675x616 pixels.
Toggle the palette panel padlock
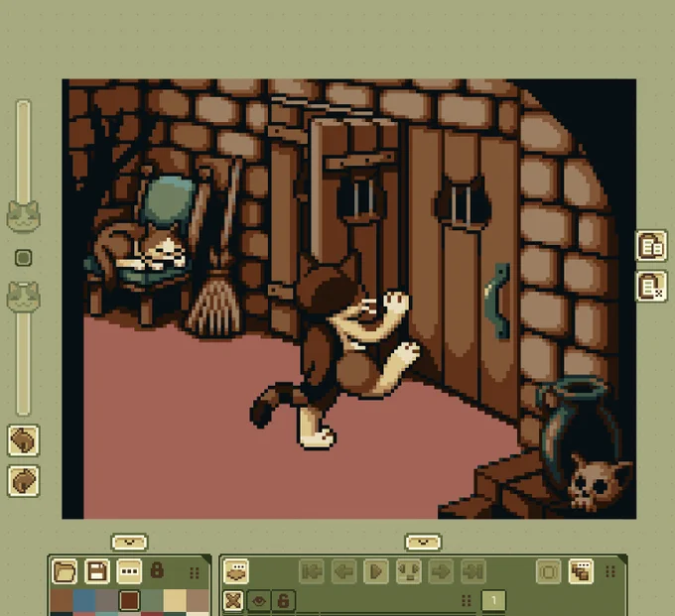(157, 570)
